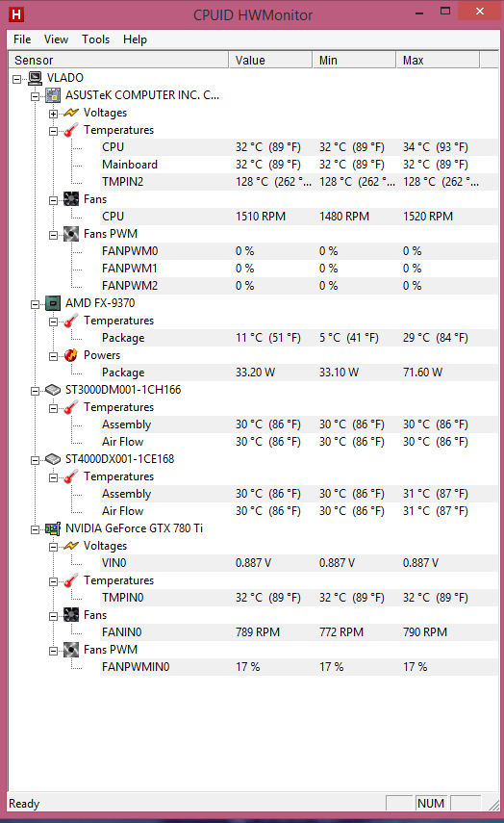Click the AMD FX-9370 processor chip icon
The image size is (504, 823).
[x=53, y=303]
